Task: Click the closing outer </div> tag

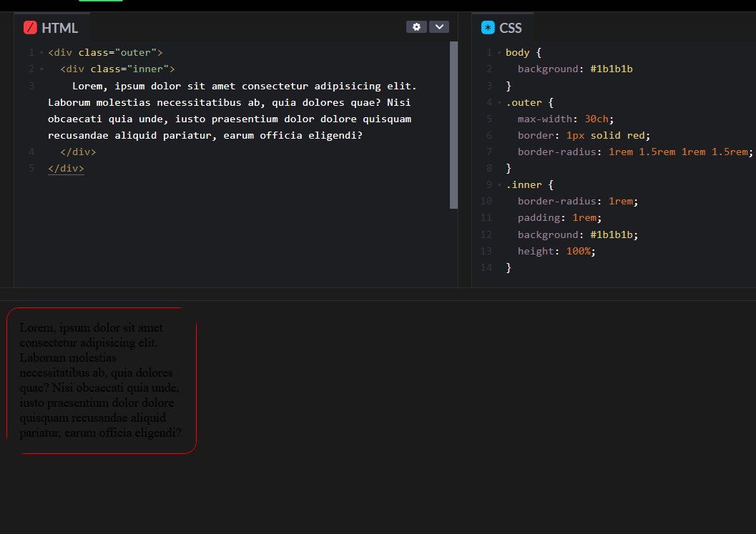Action: click(66, 169)
